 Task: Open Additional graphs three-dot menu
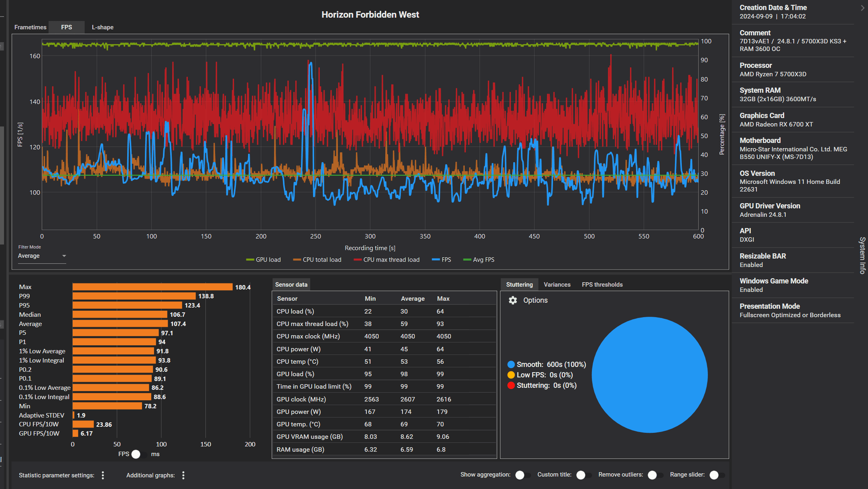(x=183, y=475)
